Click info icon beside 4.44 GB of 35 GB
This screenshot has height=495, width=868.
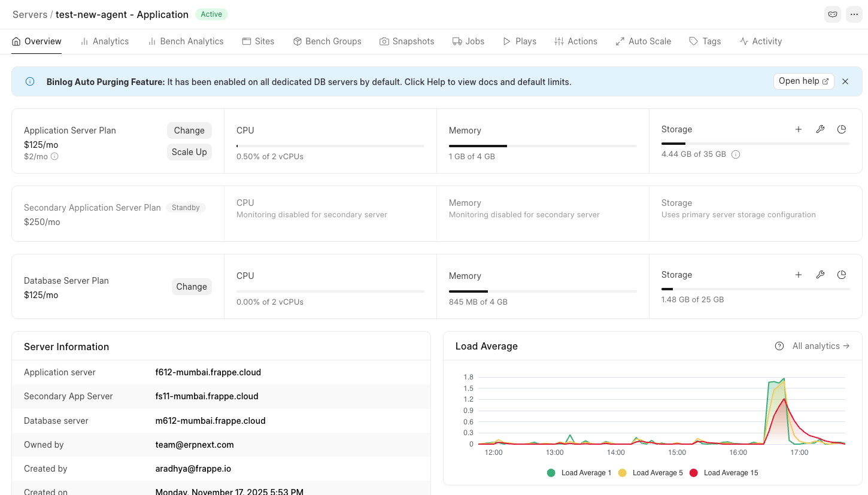[736, 154]
